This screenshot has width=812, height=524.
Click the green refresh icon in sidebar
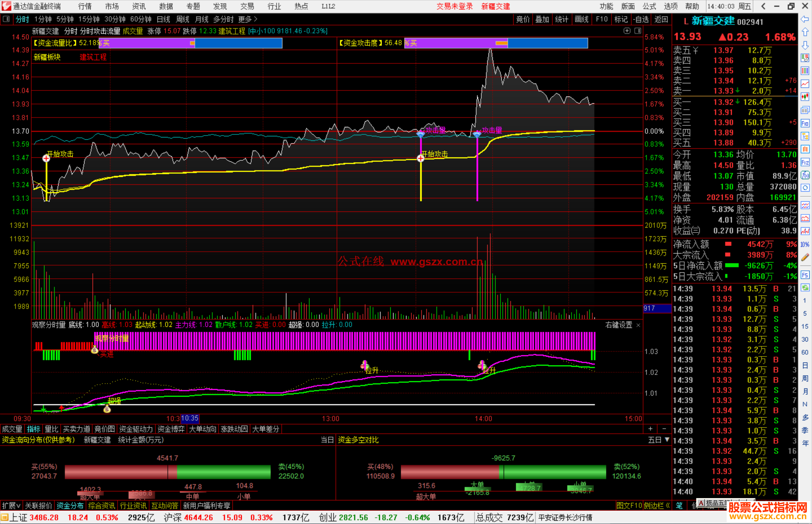pos(805,288)
